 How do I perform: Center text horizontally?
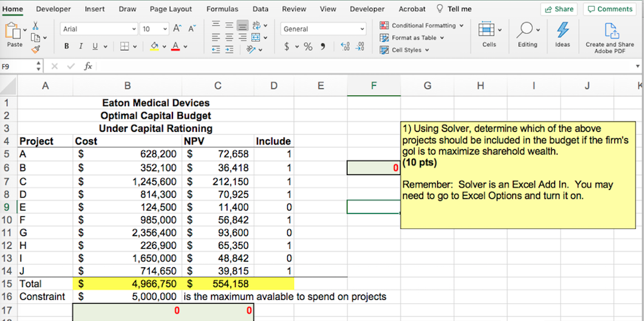(230, 38)
